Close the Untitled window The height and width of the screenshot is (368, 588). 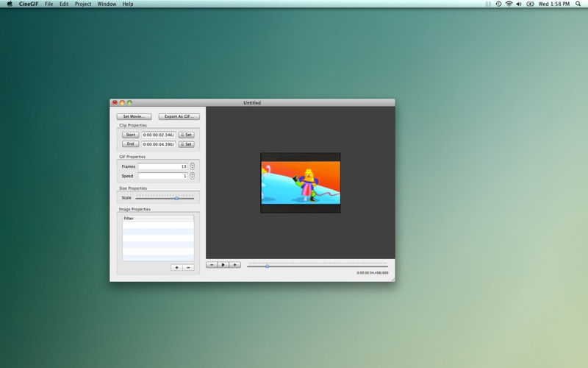(x=115, y=102)
